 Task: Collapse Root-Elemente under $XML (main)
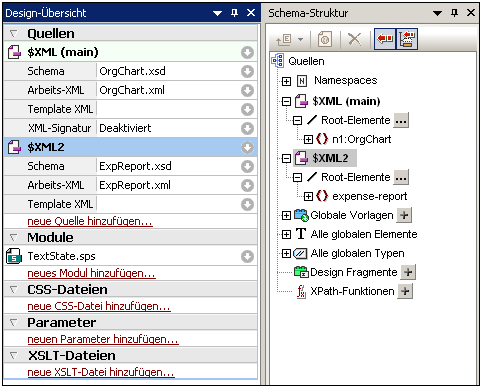pyautogui.click(x=297, y=120)
